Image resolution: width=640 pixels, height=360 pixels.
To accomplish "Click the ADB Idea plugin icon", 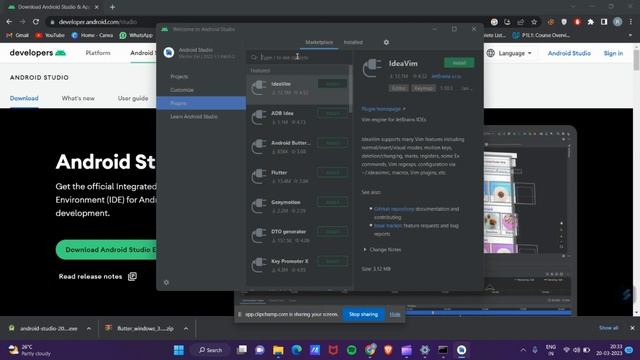I will click(259, 117).
